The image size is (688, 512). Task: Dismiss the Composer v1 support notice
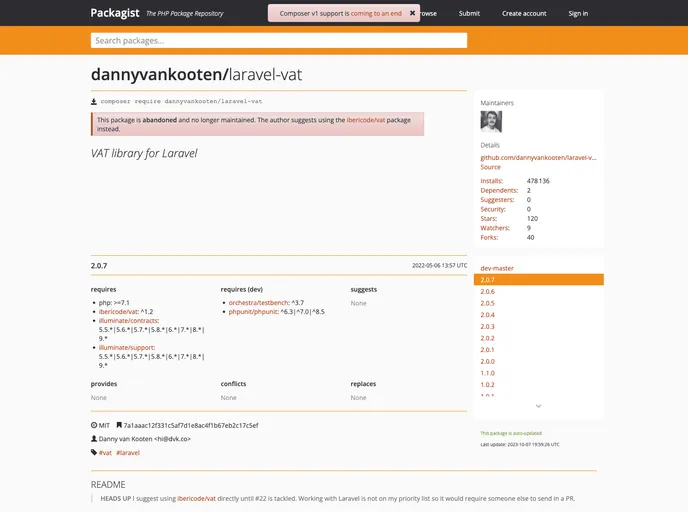click(412, 13)
